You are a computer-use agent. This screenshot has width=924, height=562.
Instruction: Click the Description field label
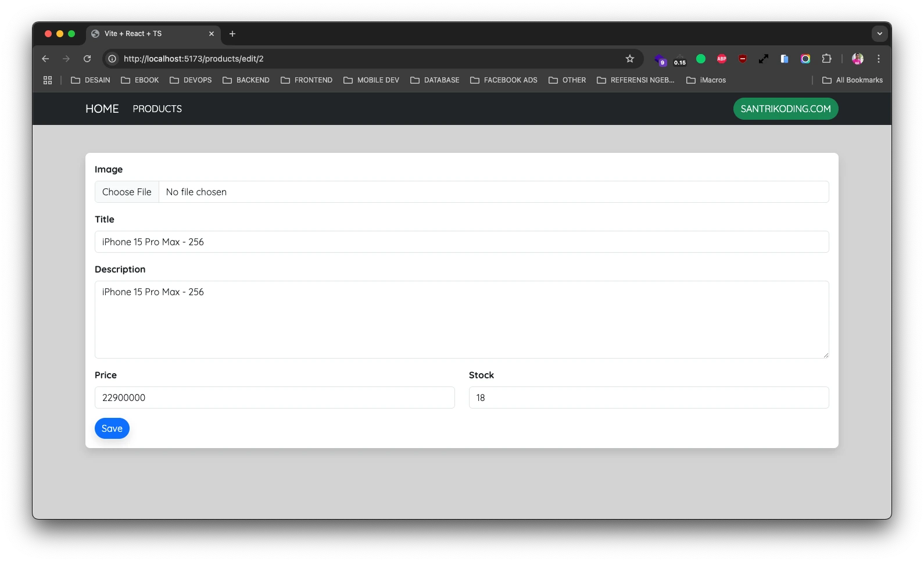click(x=120, y=269)
